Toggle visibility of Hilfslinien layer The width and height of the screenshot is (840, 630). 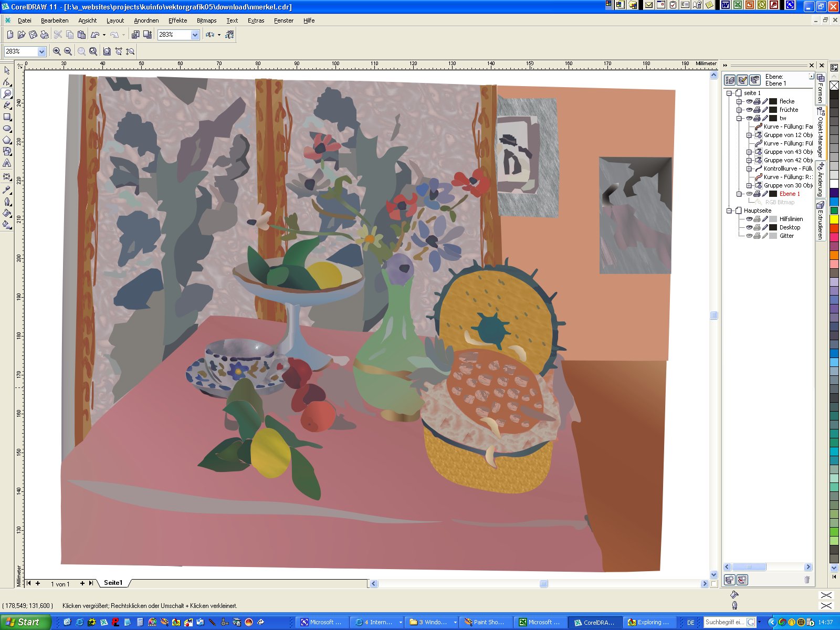pos(749,219)
